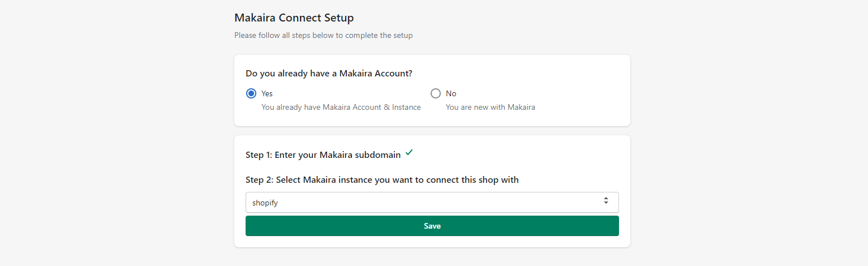Click the green checkmark beside Step 1
The image size is (868, 266).
coord(409,153)
